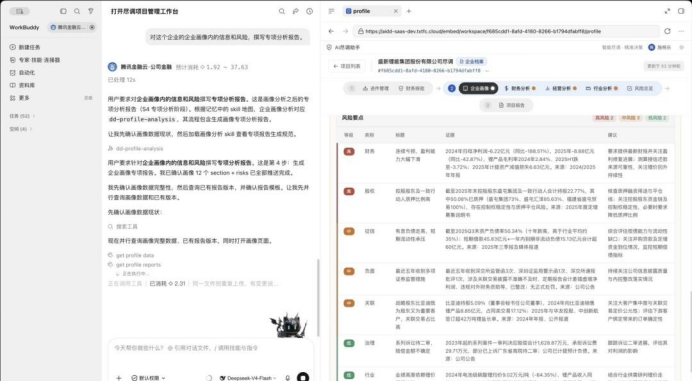Select the 风险总览 step tab
Screen dimensions: 693x381
640,88
